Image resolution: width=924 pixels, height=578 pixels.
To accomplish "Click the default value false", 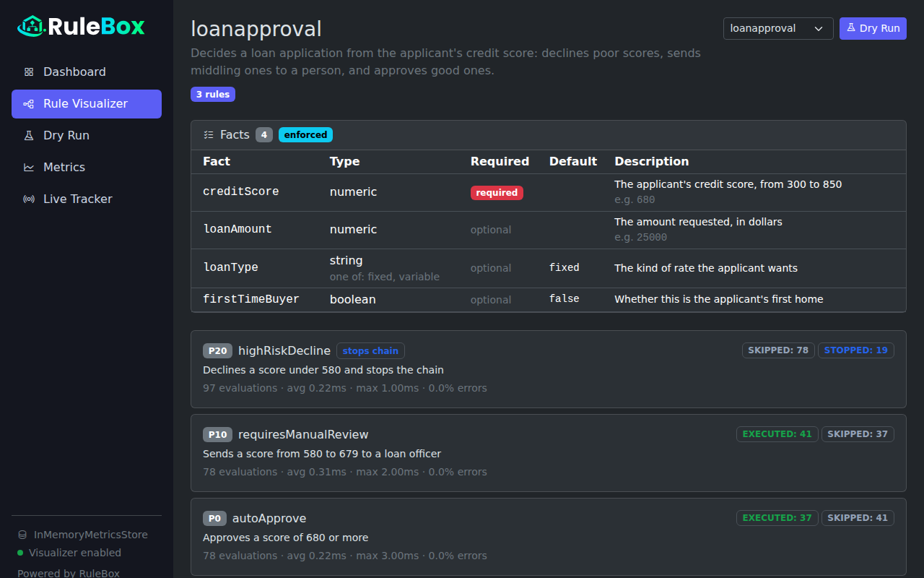I will (565, 299).
